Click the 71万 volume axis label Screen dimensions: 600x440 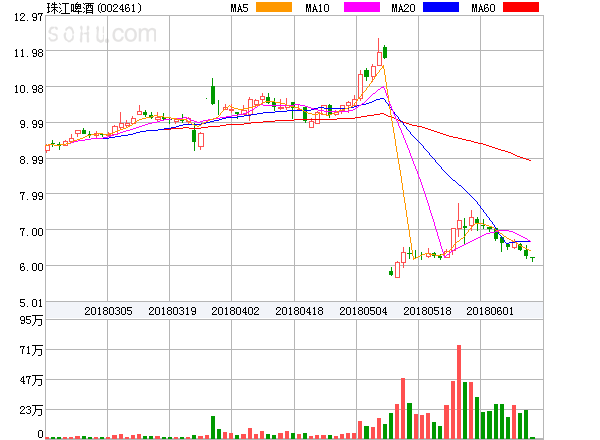coord(31,350)
